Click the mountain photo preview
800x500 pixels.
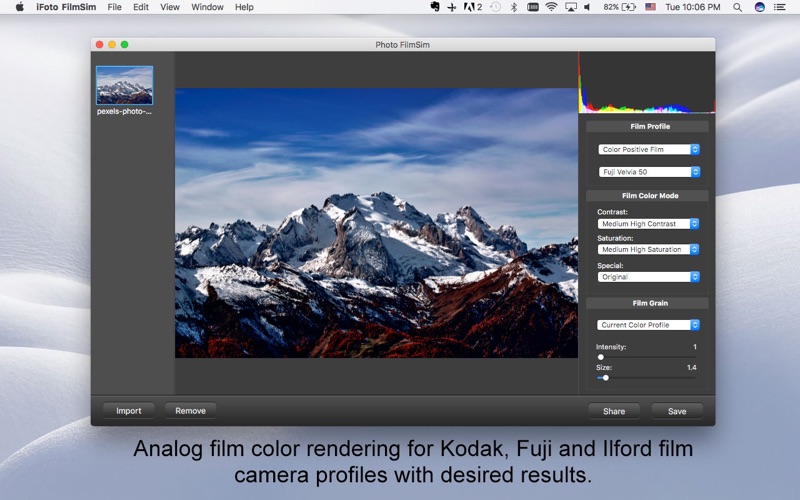[x=377, y=223]
